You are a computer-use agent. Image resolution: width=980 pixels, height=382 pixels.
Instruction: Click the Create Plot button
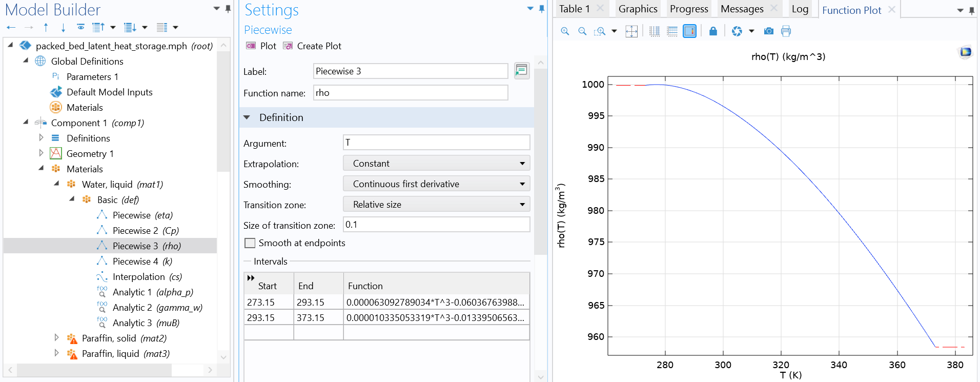[x=312, y=46]
